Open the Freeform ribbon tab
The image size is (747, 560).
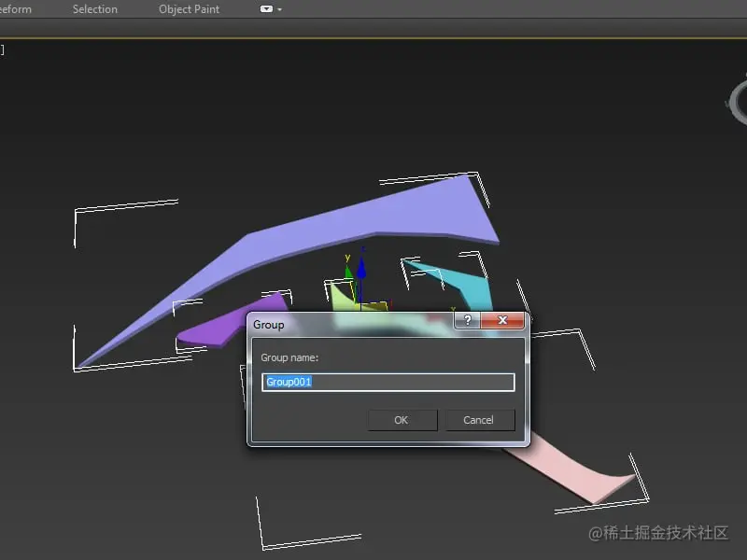pyautogui.click(x=16, y=9)
